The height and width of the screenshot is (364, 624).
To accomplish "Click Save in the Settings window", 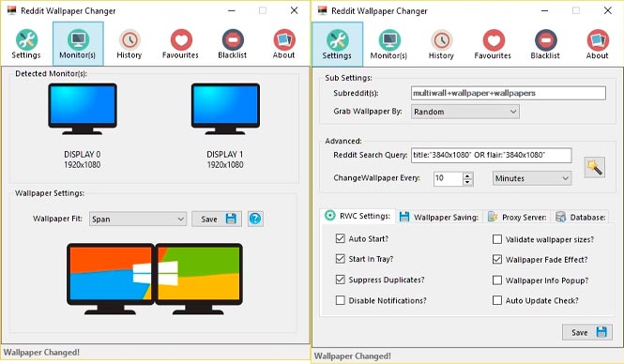I will (x=587, y=332).
